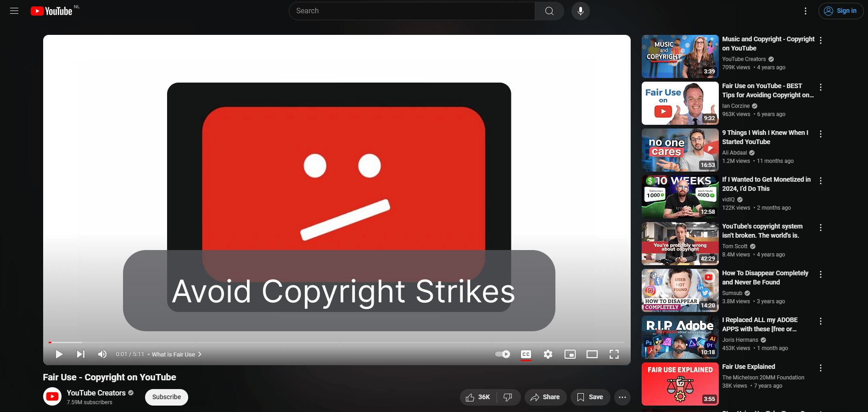Screen dimensions: 868x412
Task: Click the 'Fair Use - Copyright on YouTube' title
Action: point(109,377)
